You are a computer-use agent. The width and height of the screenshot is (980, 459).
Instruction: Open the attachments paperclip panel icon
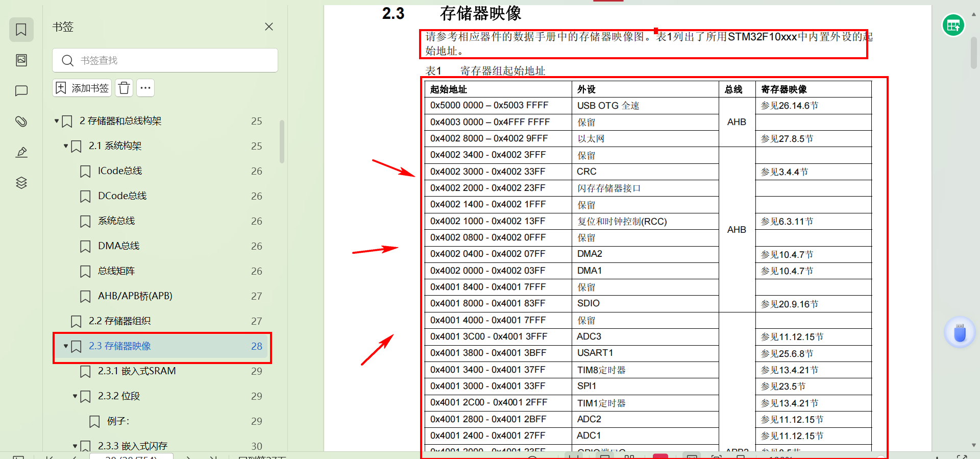pos(21,122)
